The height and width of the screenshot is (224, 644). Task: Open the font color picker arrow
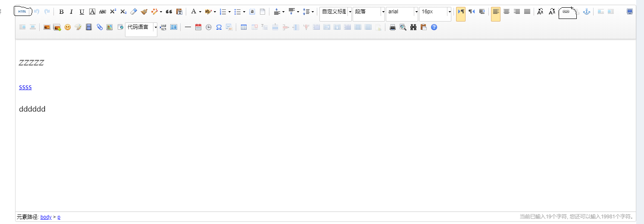[x=200, y=12]
